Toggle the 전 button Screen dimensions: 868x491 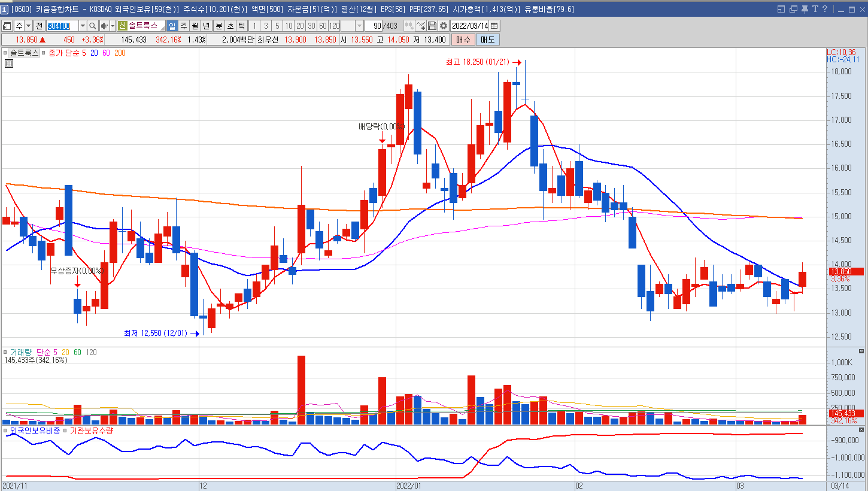point(39,26)
